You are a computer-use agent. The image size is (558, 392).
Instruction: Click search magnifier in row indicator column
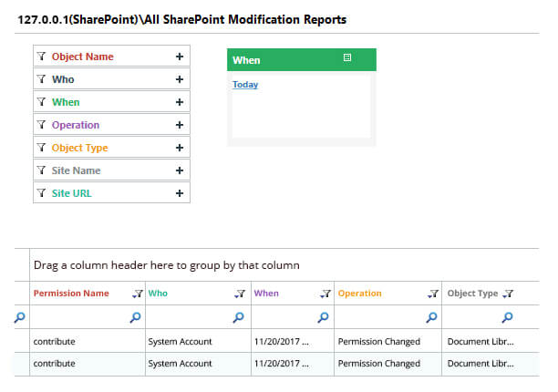[x=19, y=317]
